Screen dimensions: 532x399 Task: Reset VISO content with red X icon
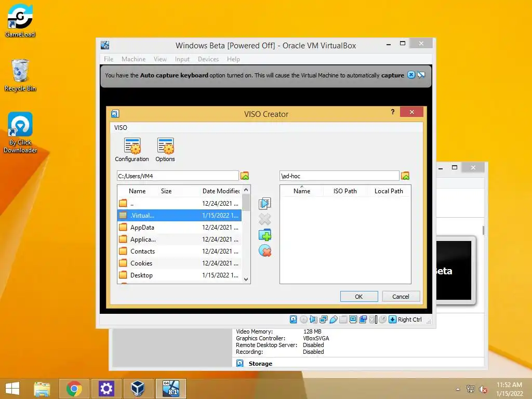pos(264,251)
